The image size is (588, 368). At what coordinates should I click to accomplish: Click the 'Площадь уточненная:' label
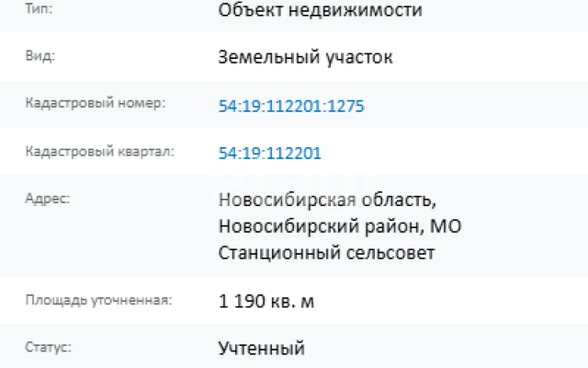(98, 300)
